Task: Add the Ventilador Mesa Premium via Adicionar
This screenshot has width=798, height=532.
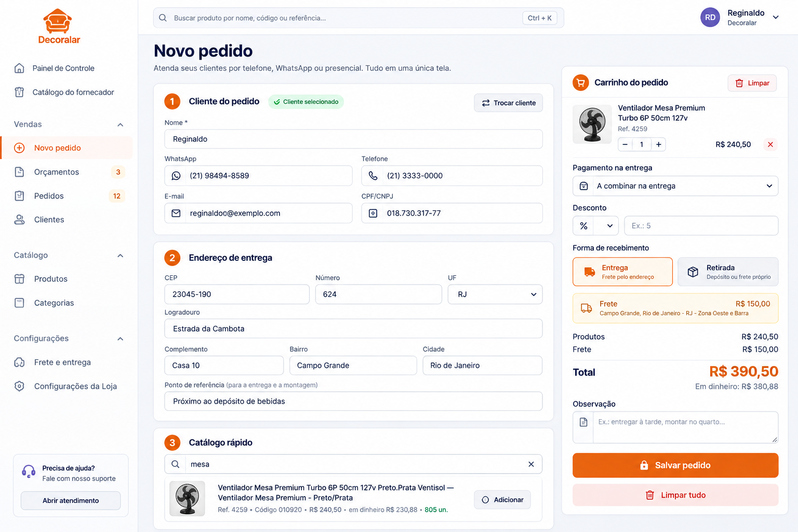Action: (x=502, y=500)
